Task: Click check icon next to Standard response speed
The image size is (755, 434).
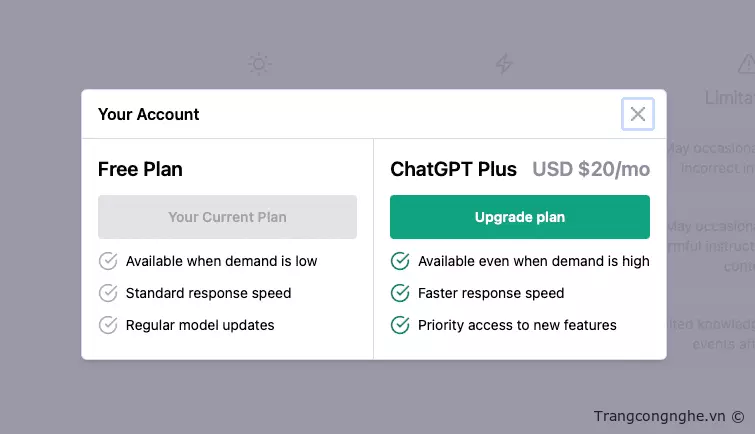Action: [108, 293]
